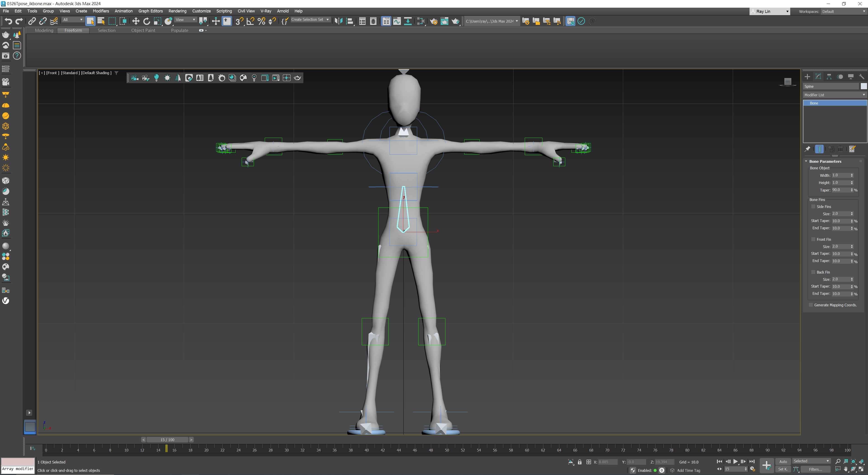Click the Filters... button
868x475 pixels.
[815, 469]
